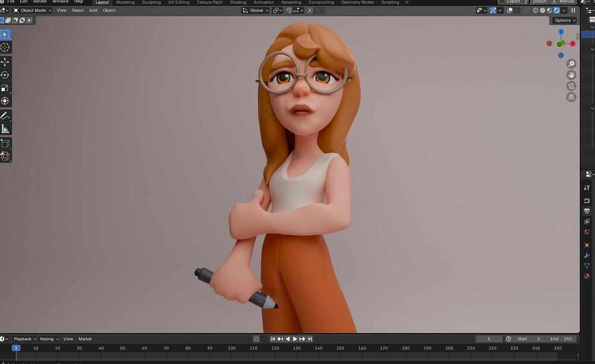Jump to the timeline start frame
Screen dimensions: 595x364
point(273,339)
